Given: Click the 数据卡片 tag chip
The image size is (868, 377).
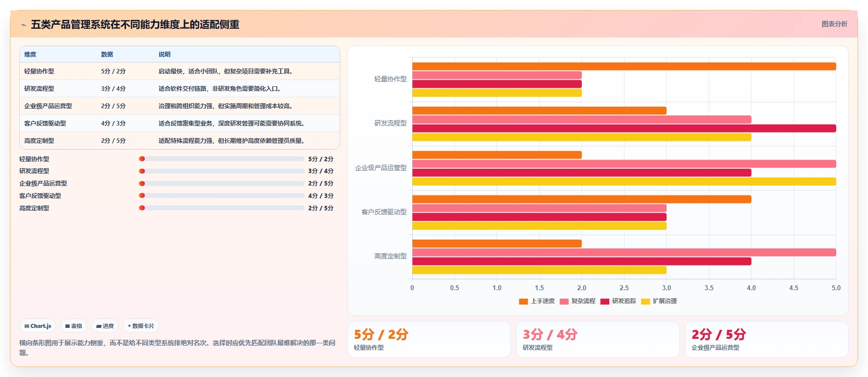Looking at the screenshot, I should pos(141,326).
